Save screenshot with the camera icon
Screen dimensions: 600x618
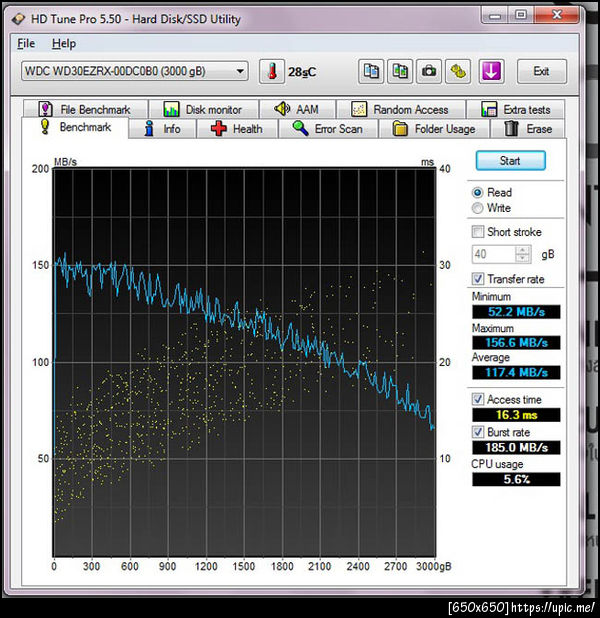coord(429,71)
